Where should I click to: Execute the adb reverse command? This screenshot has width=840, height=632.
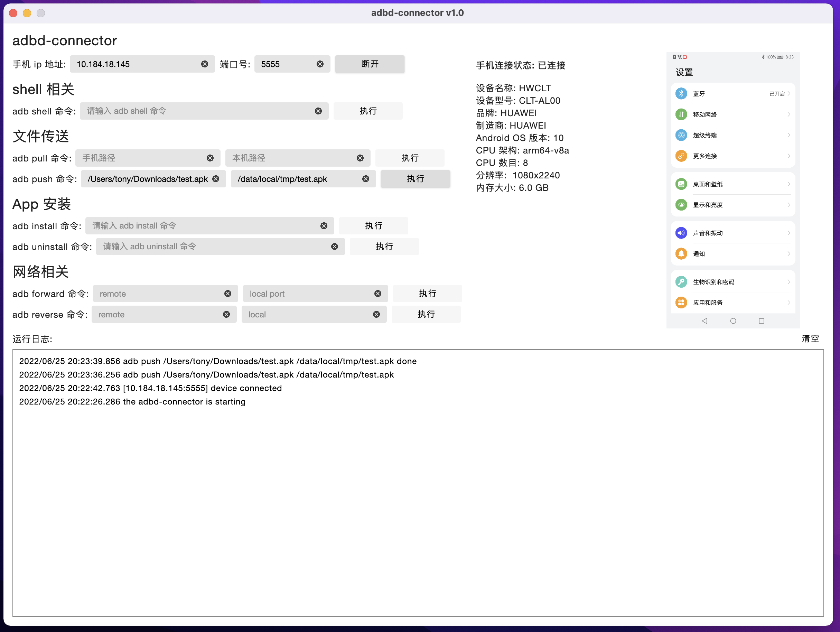pos(426,315)
